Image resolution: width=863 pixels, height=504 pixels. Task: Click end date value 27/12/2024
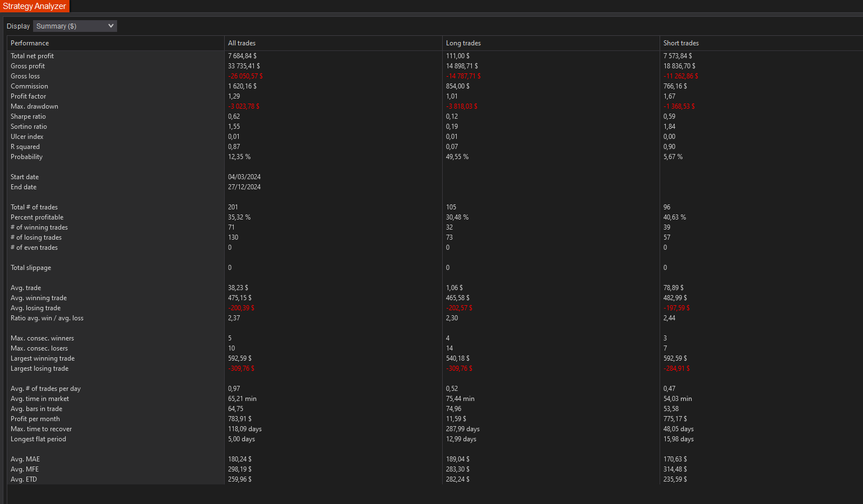[244, 187]
